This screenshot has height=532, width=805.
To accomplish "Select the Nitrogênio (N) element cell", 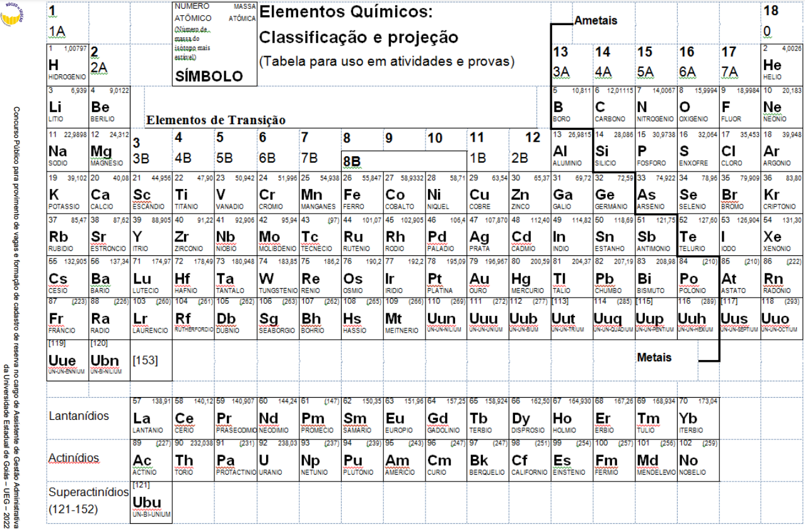I will point(656,107).
